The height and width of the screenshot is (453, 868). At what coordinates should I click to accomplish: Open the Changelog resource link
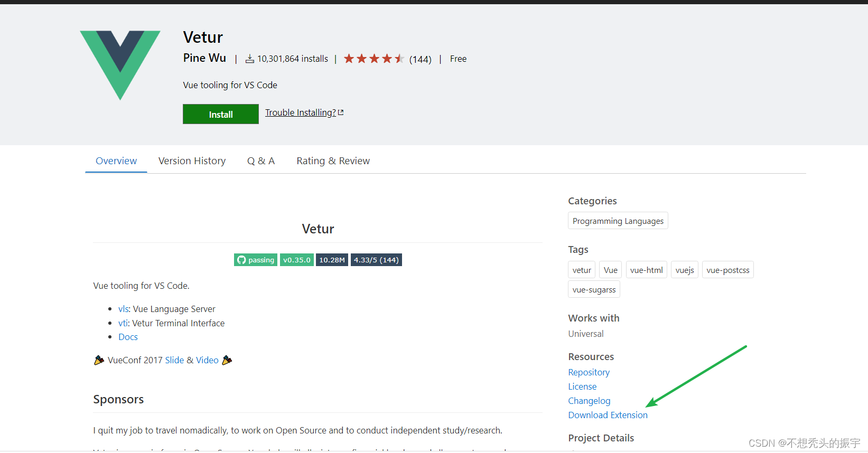pos(589,401)
